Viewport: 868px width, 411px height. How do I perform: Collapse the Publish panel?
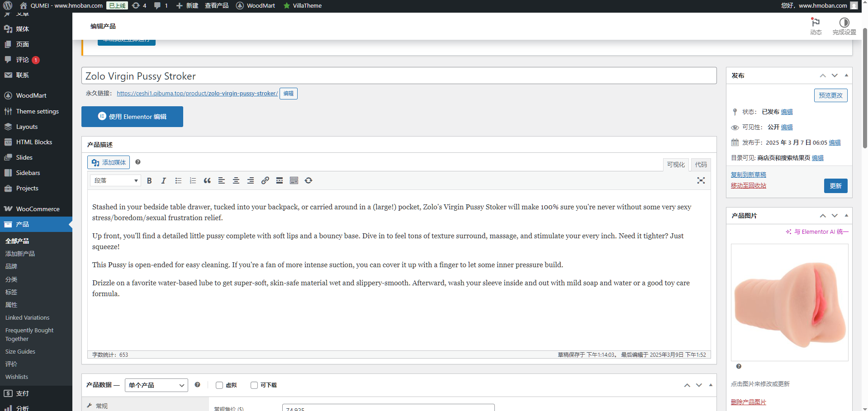pos(846,76)
